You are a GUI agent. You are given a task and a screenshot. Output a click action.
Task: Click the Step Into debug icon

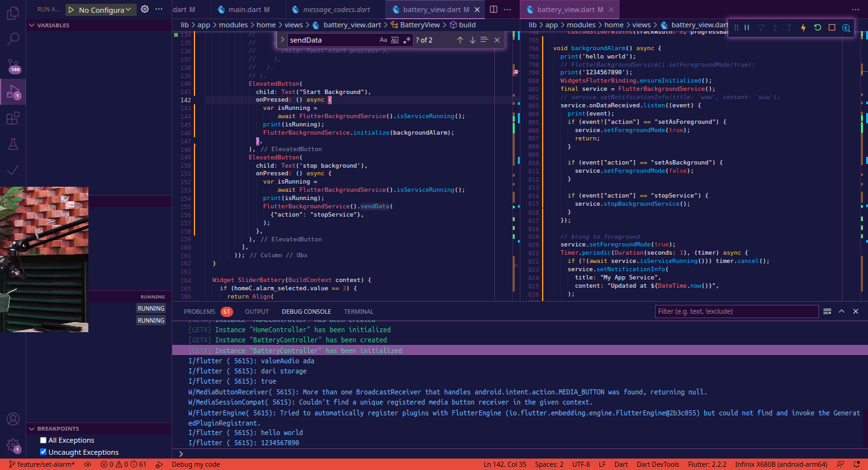point(775,27)
